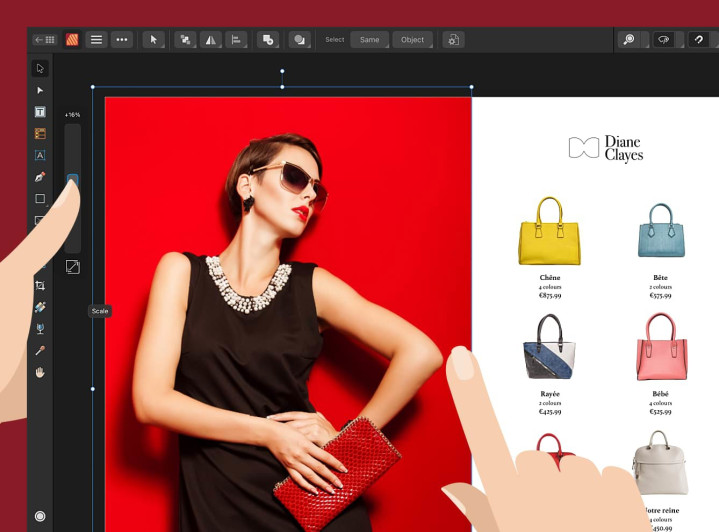Click the Select Same button

[370, 40]
